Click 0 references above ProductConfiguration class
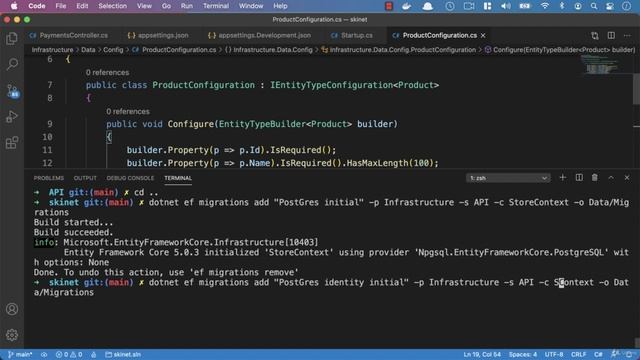The width and height of the screenshot is (640, 360). 107,72
